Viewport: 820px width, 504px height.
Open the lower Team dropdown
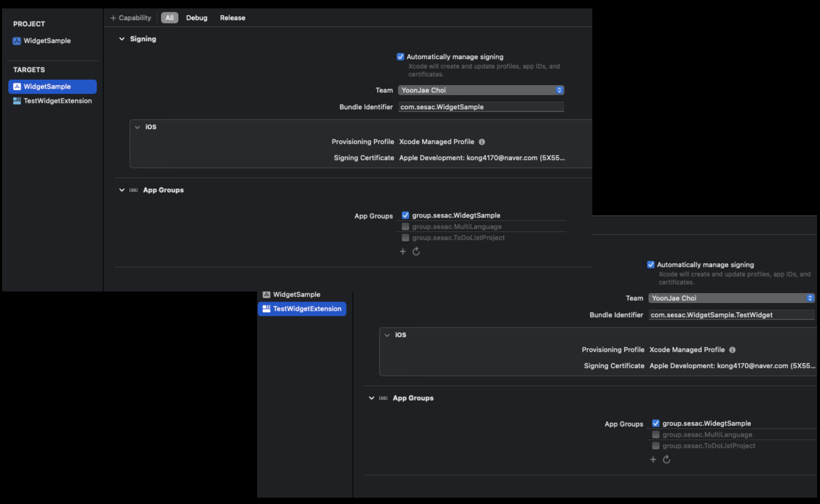[731, 298]
